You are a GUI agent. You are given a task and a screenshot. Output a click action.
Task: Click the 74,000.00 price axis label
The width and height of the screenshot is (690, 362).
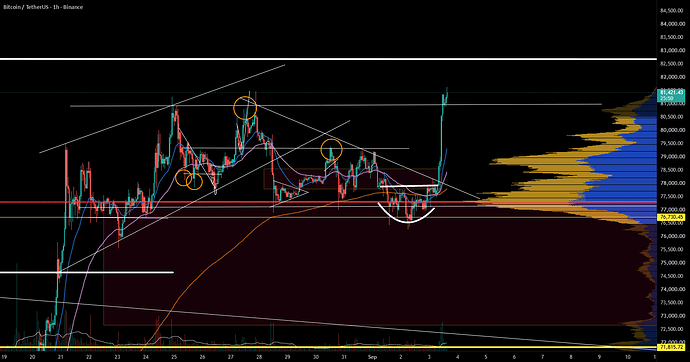673,289
